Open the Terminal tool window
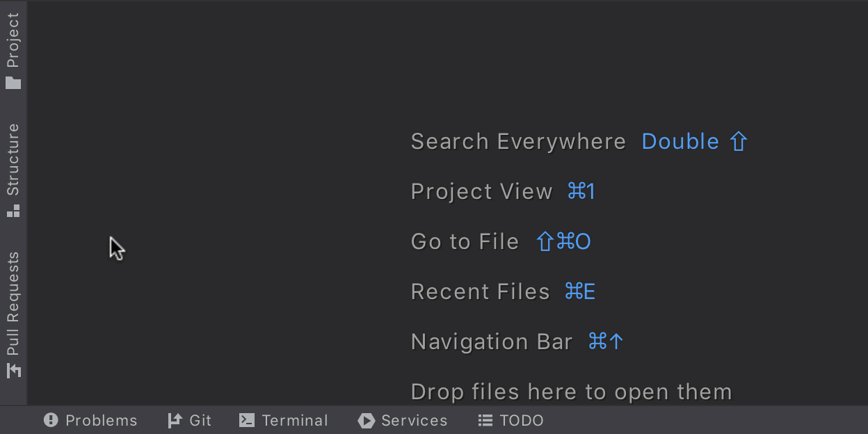Image resolution: width=868 pixels, height=434 pixels. [x=295, y=420]
